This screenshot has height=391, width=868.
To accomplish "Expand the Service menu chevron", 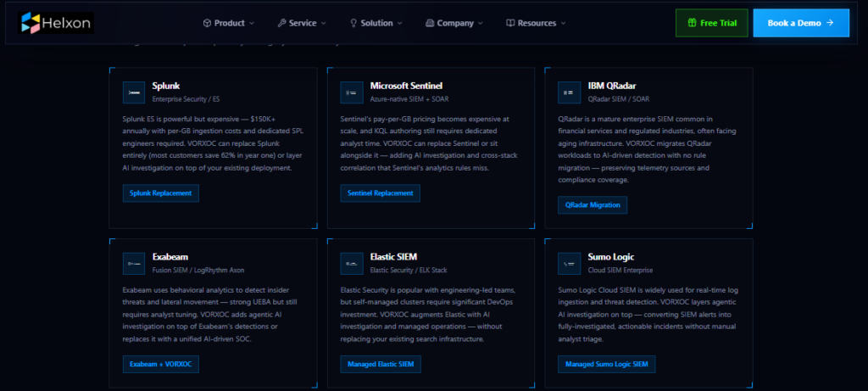I will (x=323, y=23).
